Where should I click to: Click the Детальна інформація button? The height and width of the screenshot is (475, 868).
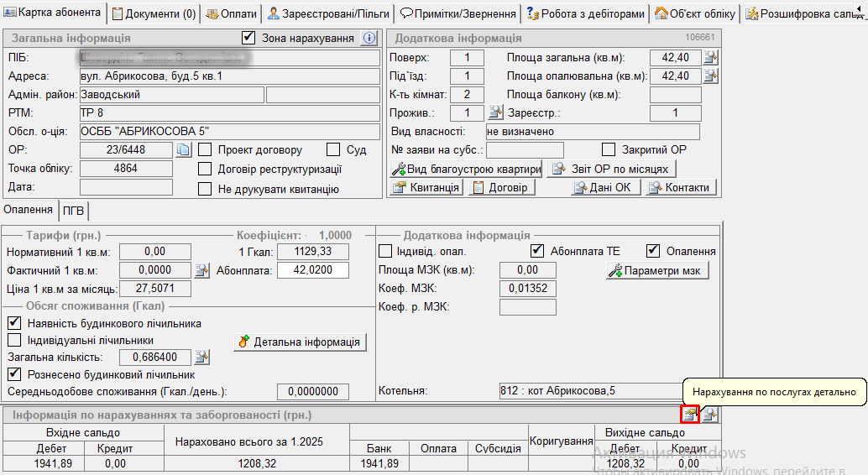[300, 342]
